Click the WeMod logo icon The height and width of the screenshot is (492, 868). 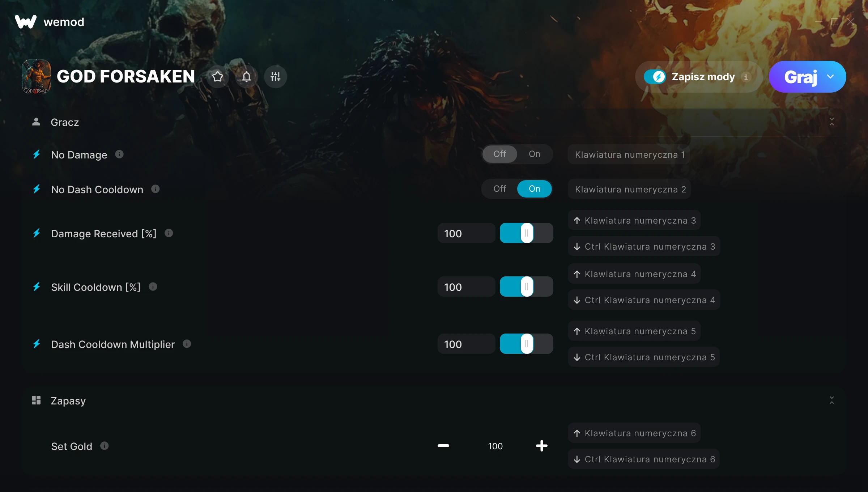26,22
